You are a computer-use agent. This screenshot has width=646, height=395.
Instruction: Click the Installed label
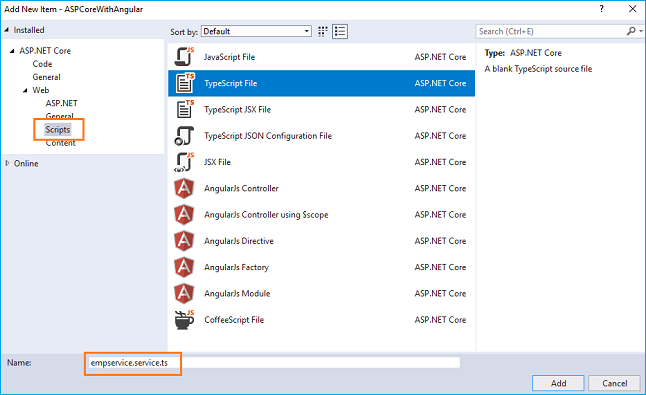pos(29,30)
